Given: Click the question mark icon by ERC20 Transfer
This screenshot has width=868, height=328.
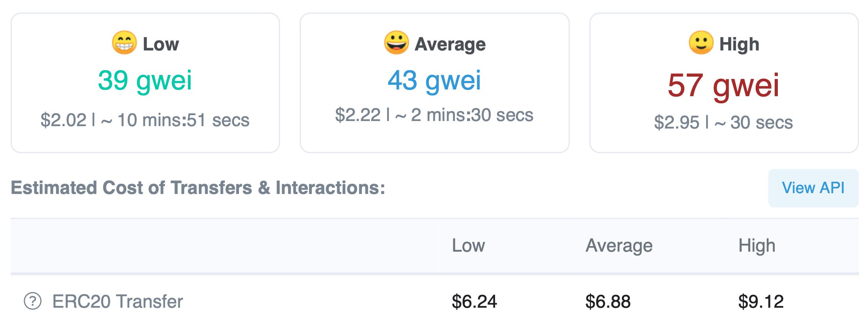Looking at the screenshot, I should click(x=33, y=301).
